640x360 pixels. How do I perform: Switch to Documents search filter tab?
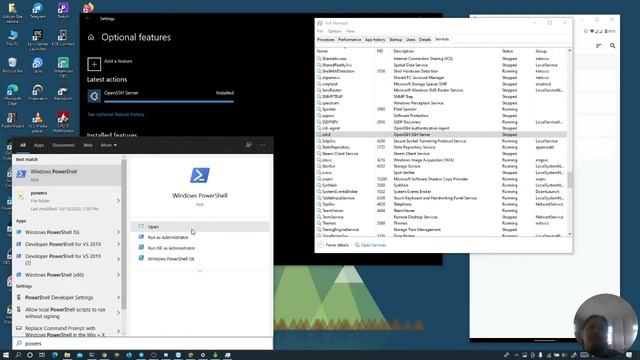tap(64, 145)
